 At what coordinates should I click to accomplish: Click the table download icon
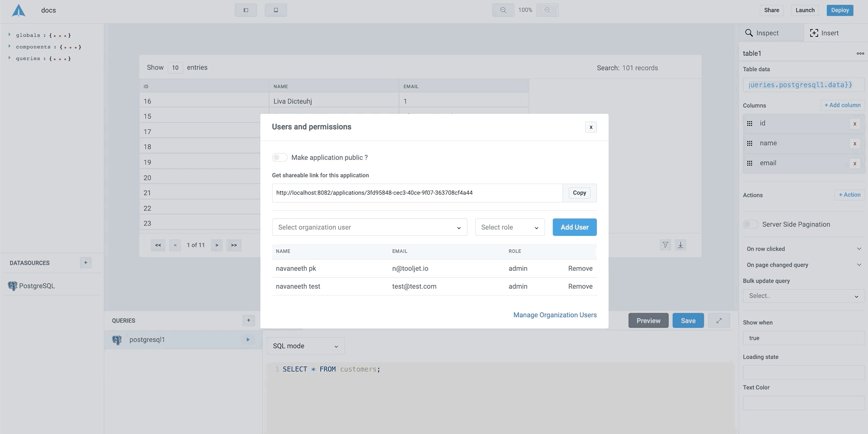(680, 245)
